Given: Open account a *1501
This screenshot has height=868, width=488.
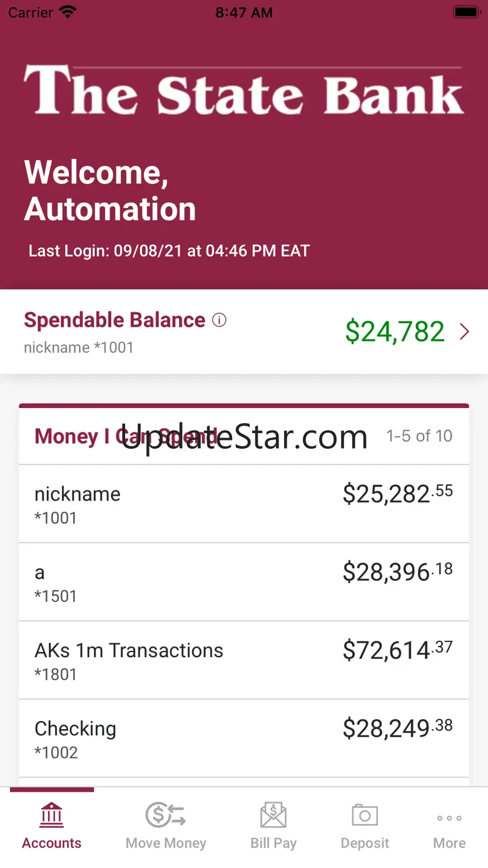Looking at the screenshot, I should [x=244, y=582].
